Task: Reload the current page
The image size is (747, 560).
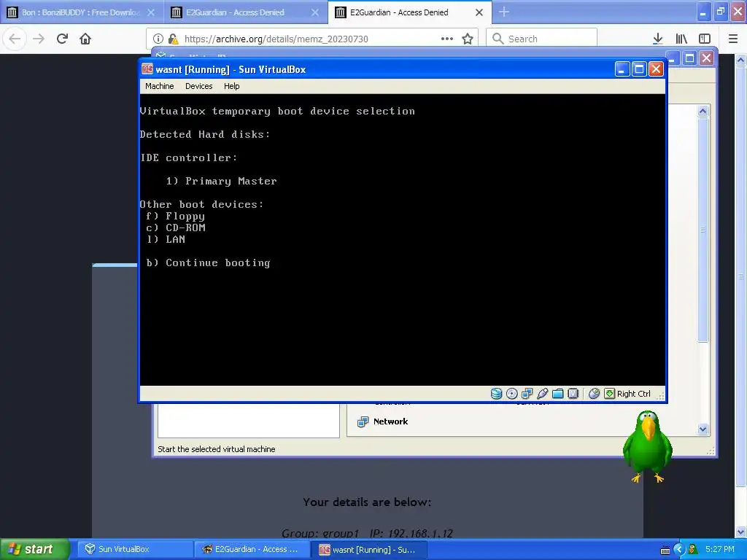Action: (62, 39)
